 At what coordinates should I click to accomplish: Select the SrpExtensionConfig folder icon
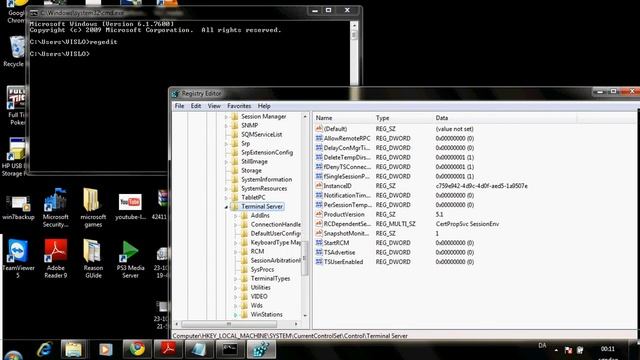[235, 152]
